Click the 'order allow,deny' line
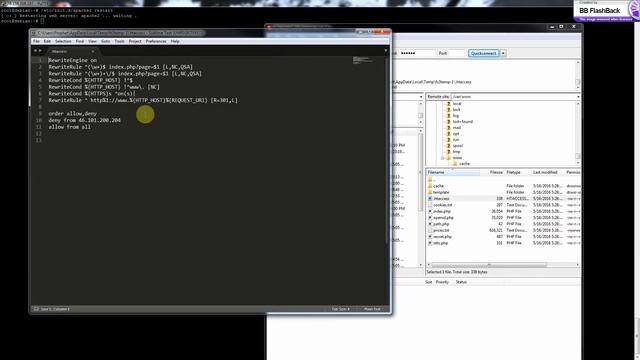This screenshot has width=640, height=360. point(73,113)
